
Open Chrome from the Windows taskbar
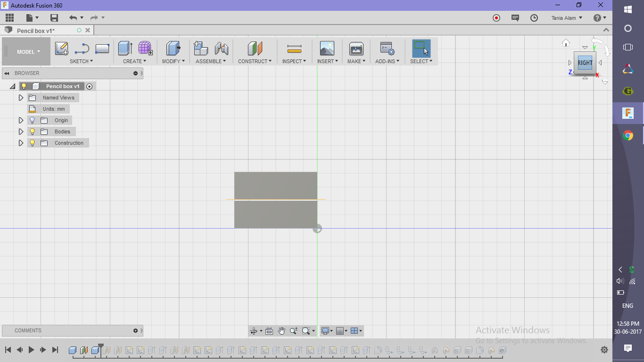628,136
